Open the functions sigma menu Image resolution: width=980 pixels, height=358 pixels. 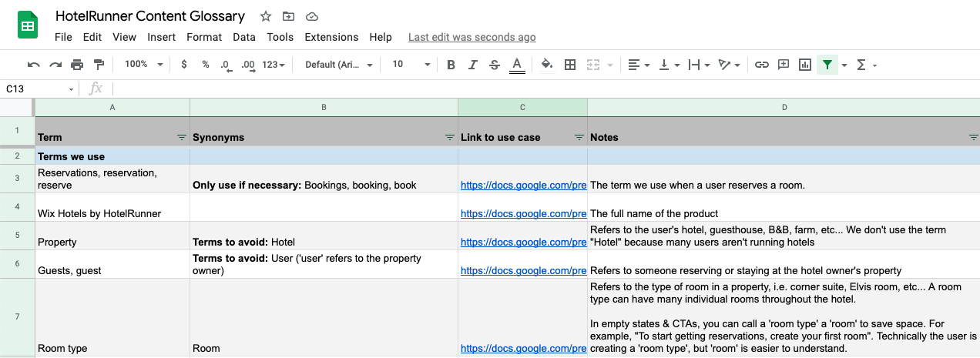pos(867,65)
